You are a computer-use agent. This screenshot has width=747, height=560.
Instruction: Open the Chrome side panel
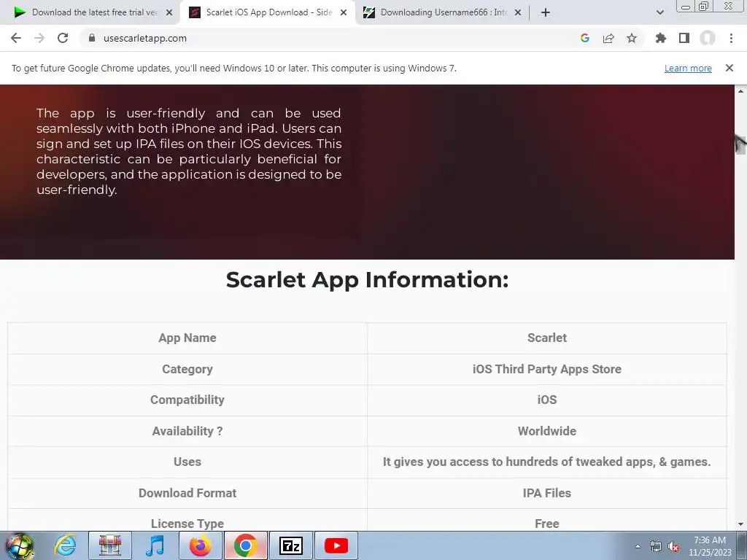(684, 38)
